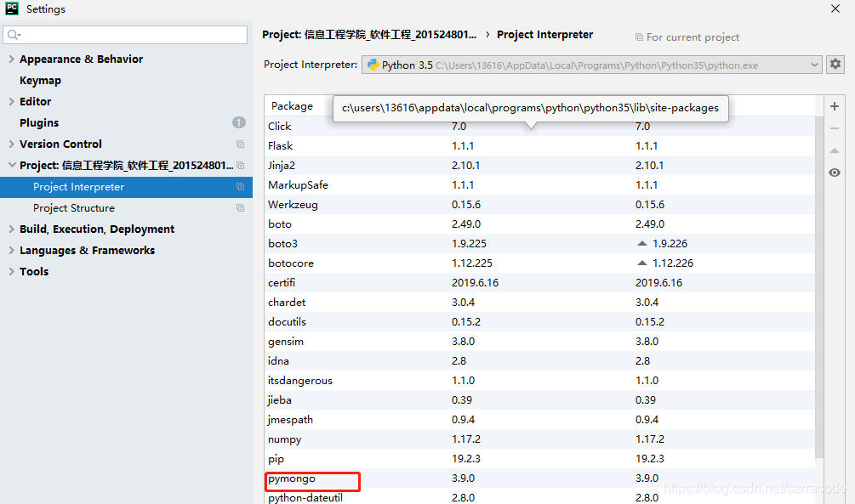Screen dimensions: 855x504
Task: Select the jmespath package row
Action: 540,420
